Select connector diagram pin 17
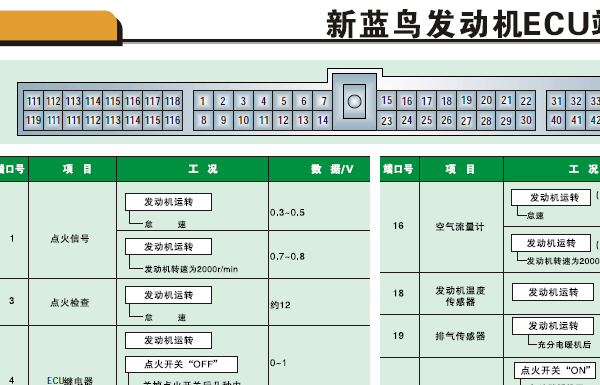 coord(426,101)
